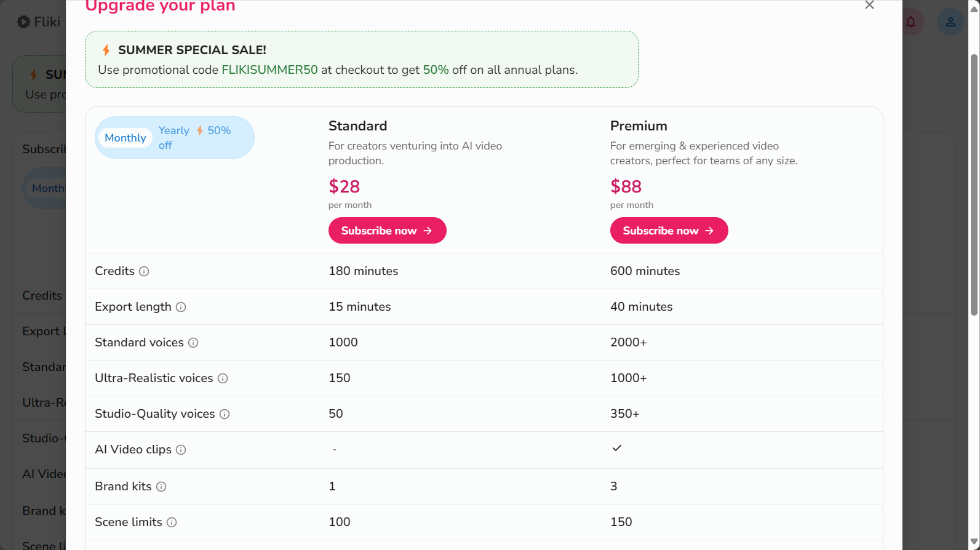This screenshot has height=550, width=980.
Task: Subscribe now to the Premium plan
Action: pos(669,231)
